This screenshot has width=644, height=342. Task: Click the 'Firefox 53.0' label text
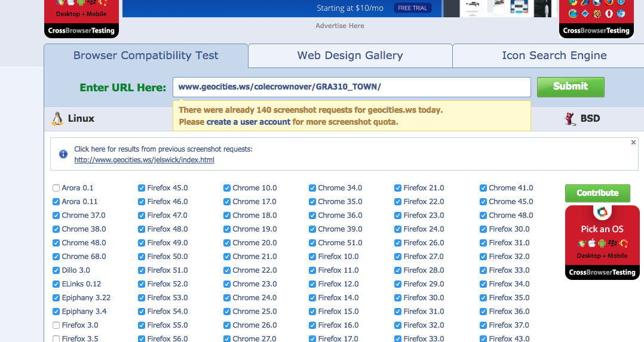coord(167,298)
